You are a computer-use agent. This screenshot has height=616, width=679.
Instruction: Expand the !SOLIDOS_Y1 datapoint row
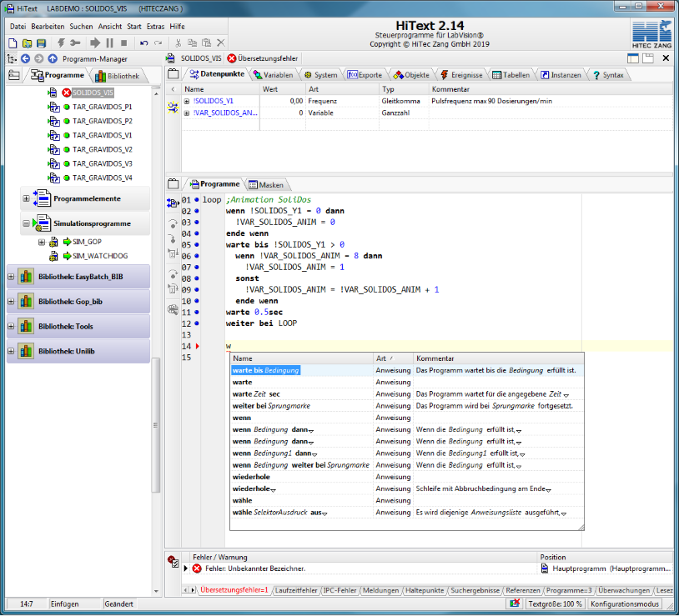(x=187, y=101)
